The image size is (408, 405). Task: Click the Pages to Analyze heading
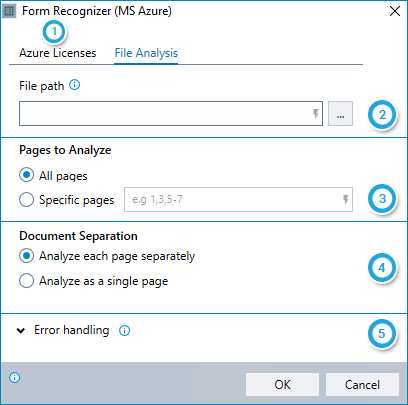pos(65,150)
